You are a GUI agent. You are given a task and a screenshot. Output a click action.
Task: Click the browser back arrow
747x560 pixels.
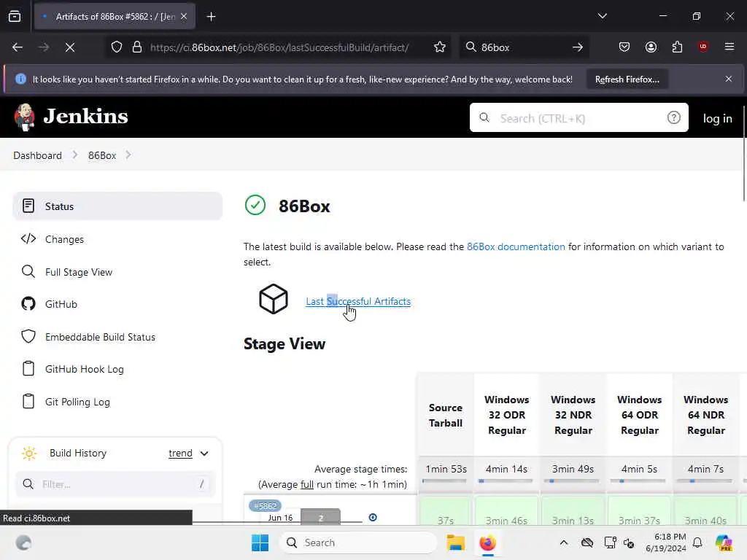tap(18, 47)
